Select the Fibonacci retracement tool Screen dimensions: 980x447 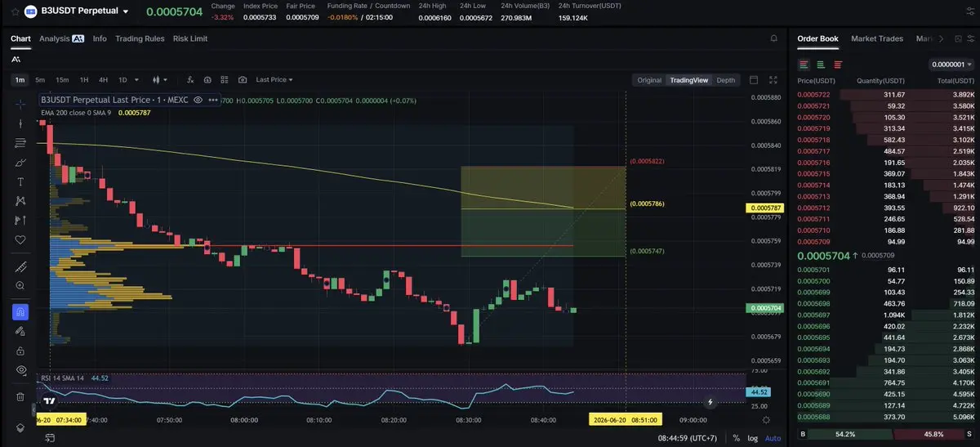pos(20,143)
